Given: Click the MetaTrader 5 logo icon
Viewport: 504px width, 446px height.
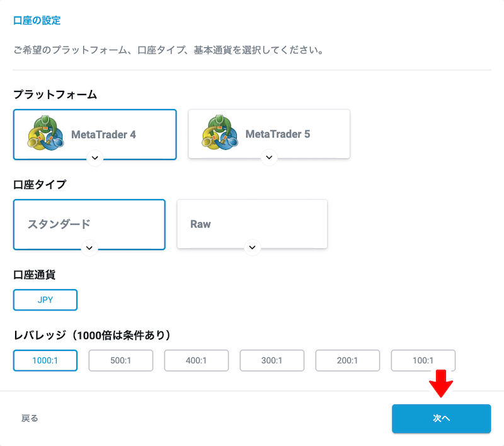Looking at the screenshot, I should [x=220, y=132].
